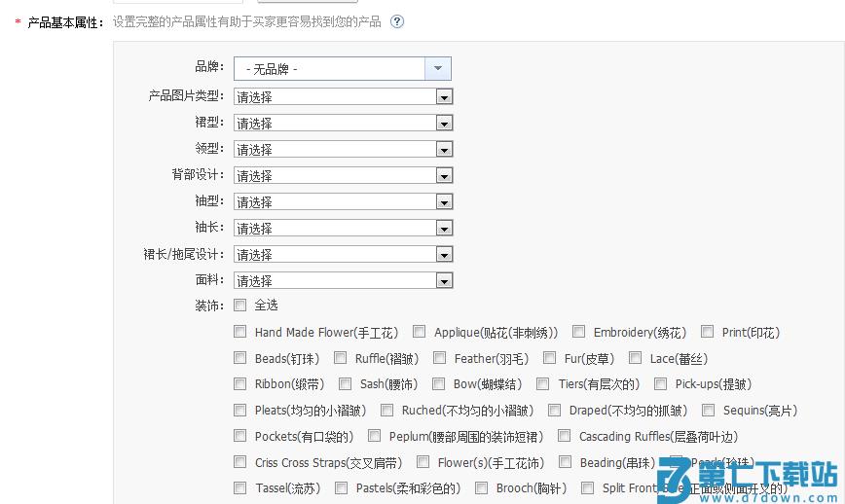The width and height of the screenshot is (845, 504).
Task: Click the help question mark icon
Action: pos(397,21)
